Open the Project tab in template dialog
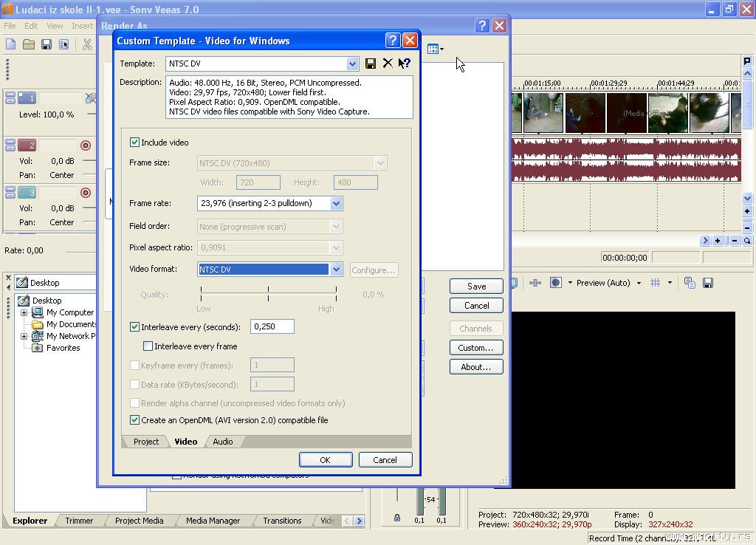Image resolution: width=756 pixels, height=545 pixels. pyautogui.click(x=145, y=442)
